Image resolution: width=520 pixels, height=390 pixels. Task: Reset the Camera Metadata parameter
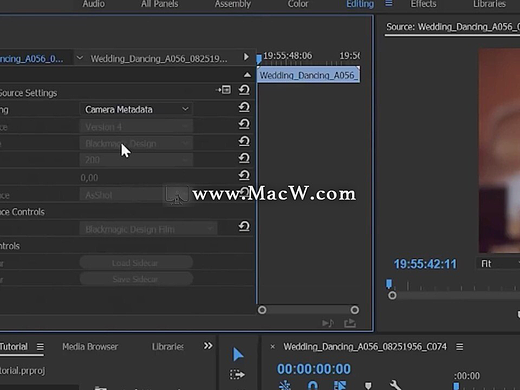pyautogui.click(x=244, y=107)
